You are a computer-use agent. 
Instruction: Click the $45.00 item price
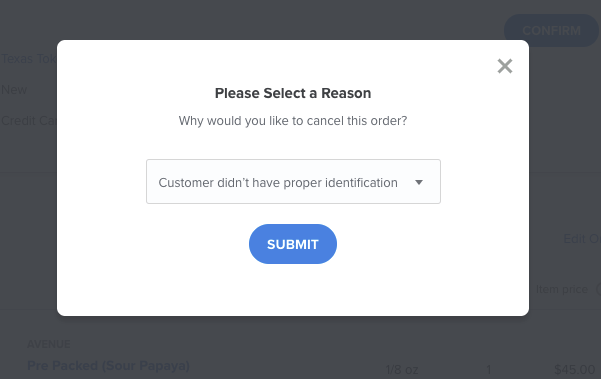(x=575, y=370)
